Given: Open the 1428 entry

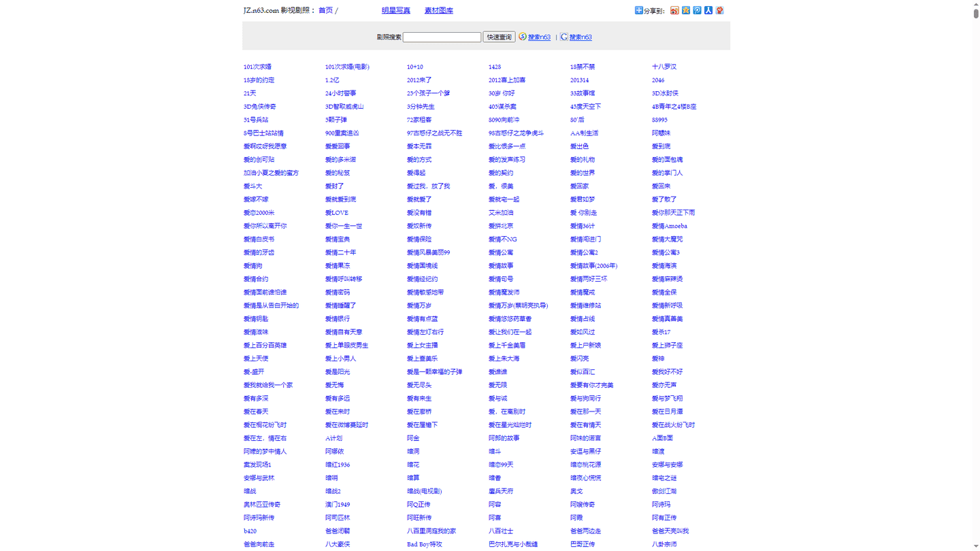Looking at the screenshot, I should [494, 67].
